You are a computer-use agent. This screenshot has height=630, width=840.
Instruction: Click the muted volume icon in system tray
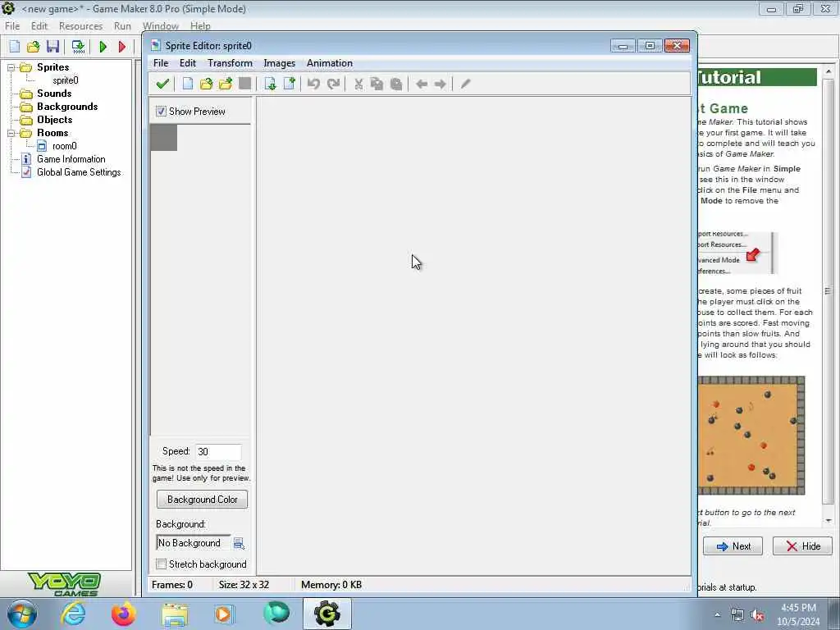pos(757,615)
